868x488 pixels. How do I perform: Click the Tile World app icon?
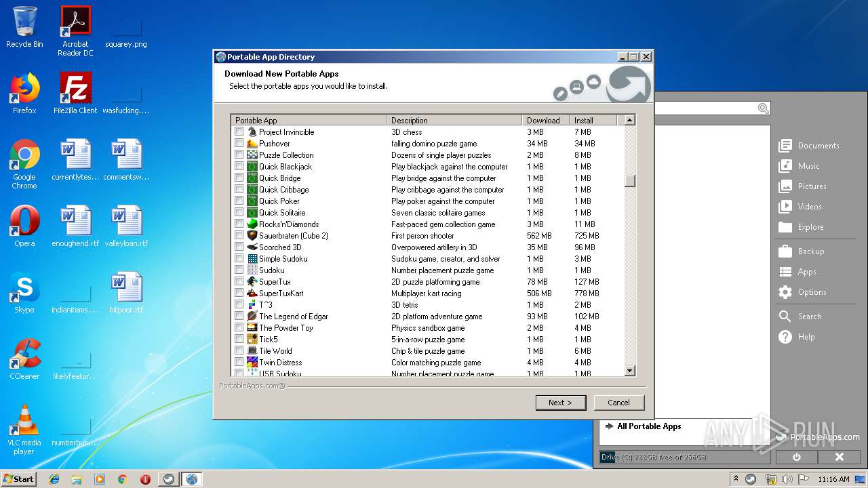(x=252, y=351)
